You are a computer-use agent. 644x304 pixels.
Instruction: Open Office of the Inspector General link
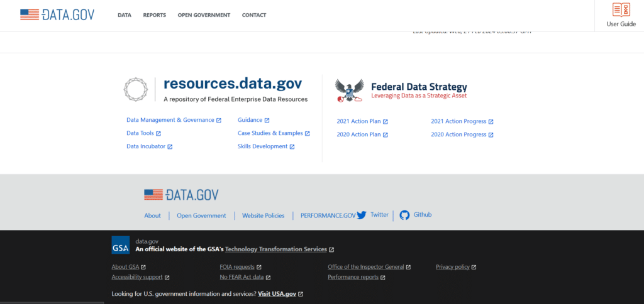click(366, 267)
